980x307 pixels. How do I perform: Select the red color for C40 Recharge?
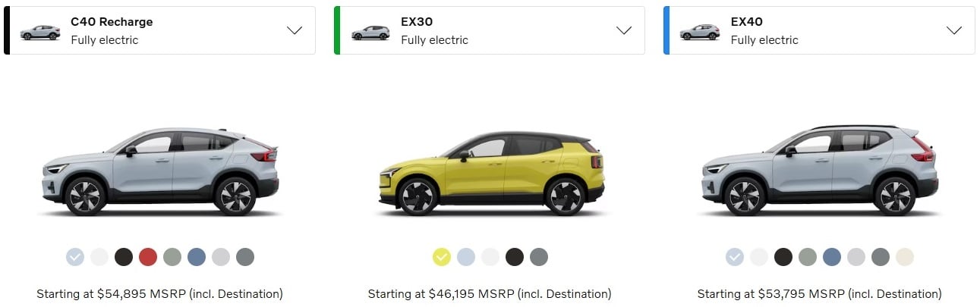coord(148,257)
